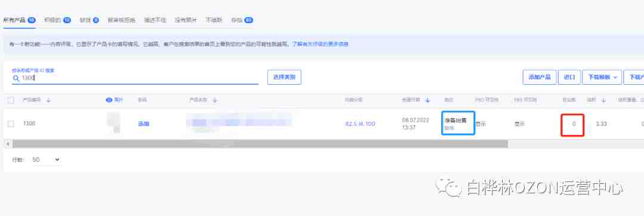Click the sort arrow next to the 3.33 column header
The height and width of the screenshot is (216, 644).
pyautogui.click(x=603, y=100)
